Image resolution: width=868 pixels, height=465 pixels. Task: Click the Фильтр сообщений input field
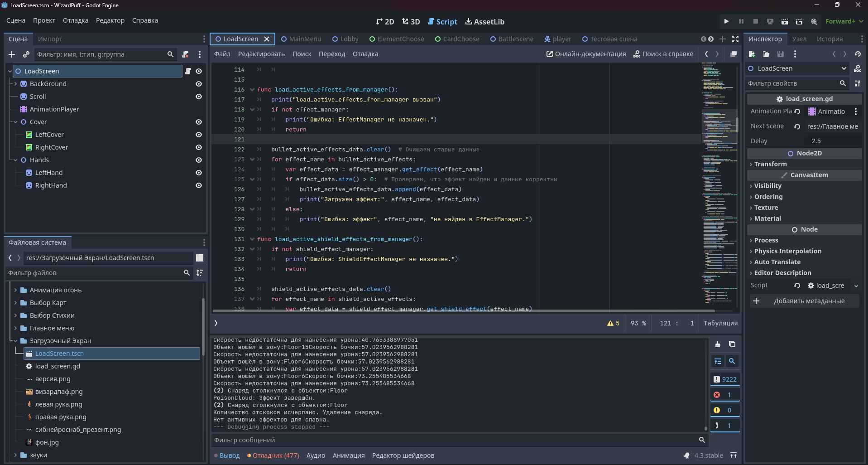tap(453, 440)
